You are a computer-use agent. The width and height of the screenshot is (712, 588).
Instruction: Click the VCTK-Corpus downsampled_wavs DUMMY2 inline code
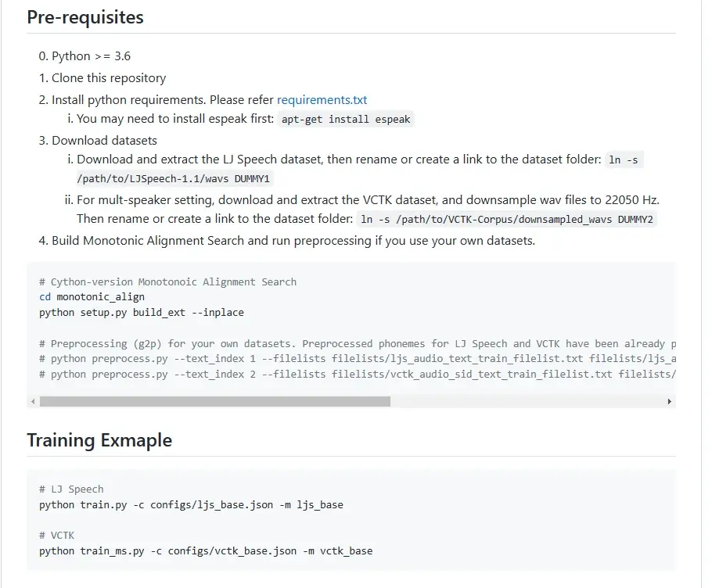tap(506, 220)
